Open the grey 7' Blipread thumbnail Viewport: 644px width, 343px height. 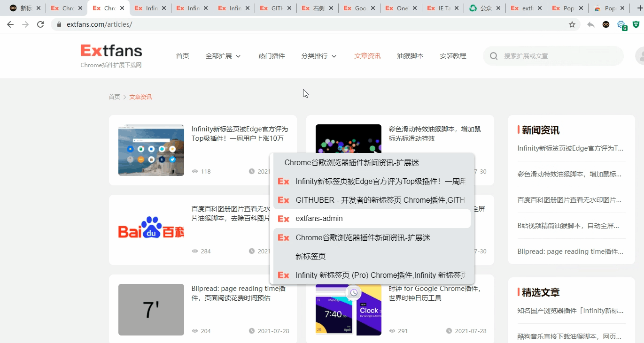click(x=151, y=310)
